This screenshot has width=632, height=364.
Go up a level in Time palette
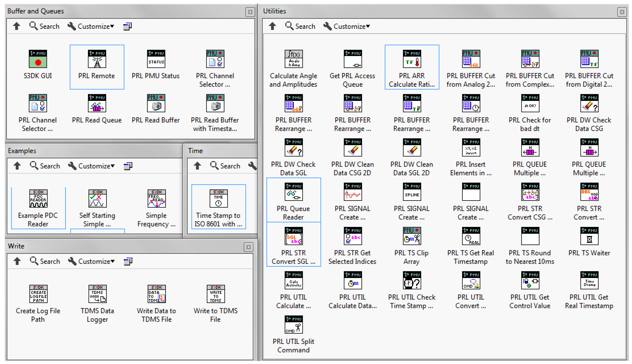point(197,166)
